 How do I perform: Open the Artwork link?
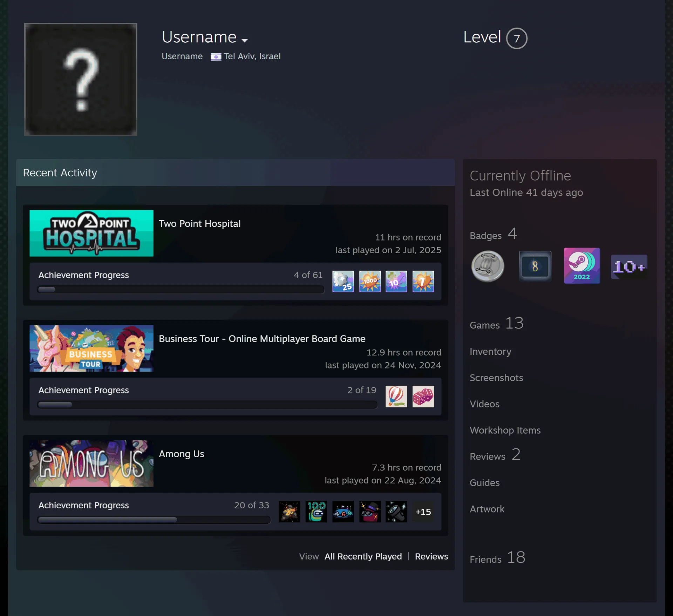point(487,509)
